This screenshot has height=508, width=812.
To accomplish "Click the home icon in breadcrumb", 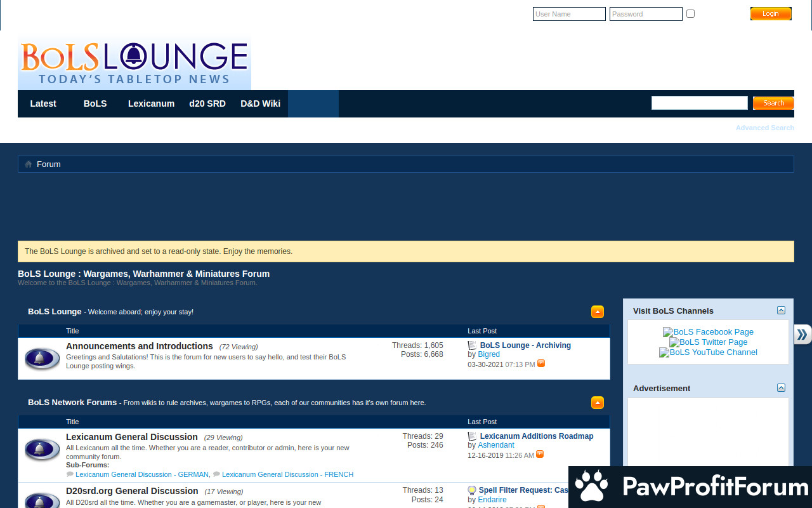I will pyautogui.click(x=29, y=164).
